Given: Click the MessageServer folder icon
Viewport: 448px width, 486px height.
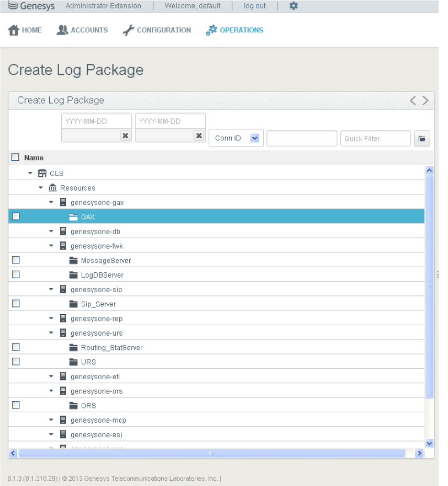Looking at the screenshot, I should coord(73,260).
